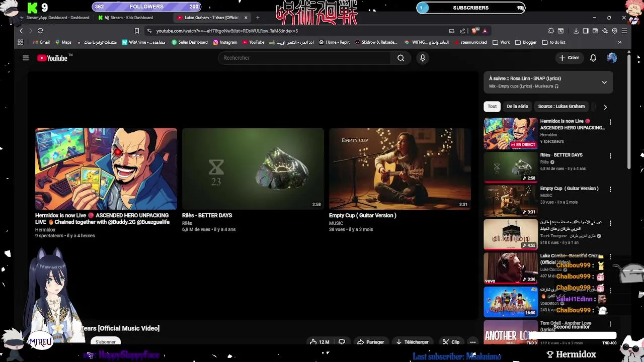Screen dimensions: 644x362
Task: Open the account avatar menu
Action: pyautogui.click(x=612, y=58)
